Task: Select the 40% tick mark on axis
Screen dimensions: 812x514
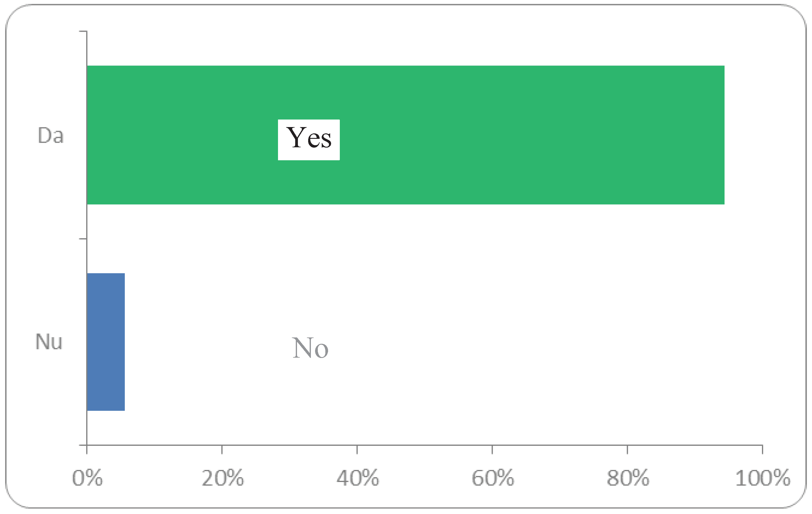Action: pos(357,449)
